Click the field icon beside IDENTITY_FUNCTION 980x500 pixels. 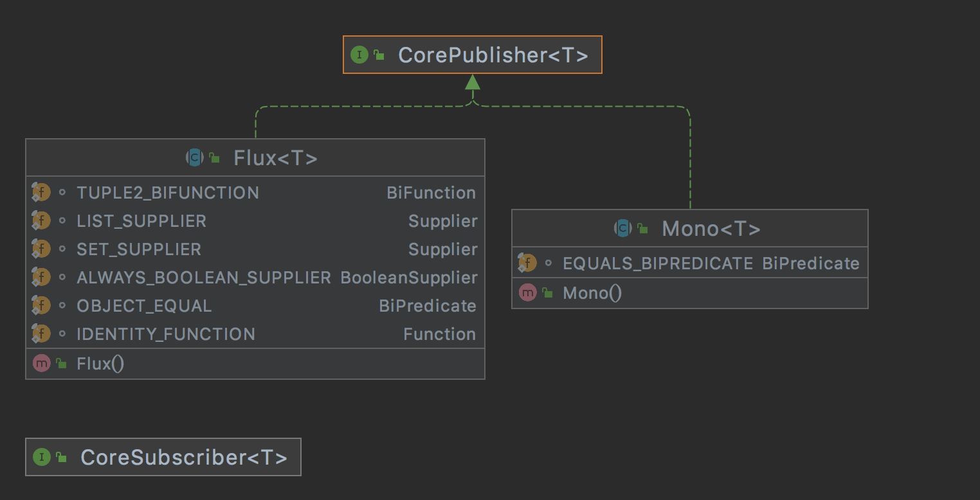click(x=41, y=334)
